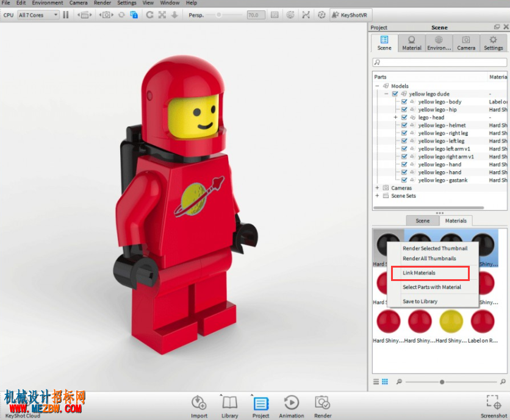
Task: Switch to the Environment tab
Action: [x=439, y=43]
